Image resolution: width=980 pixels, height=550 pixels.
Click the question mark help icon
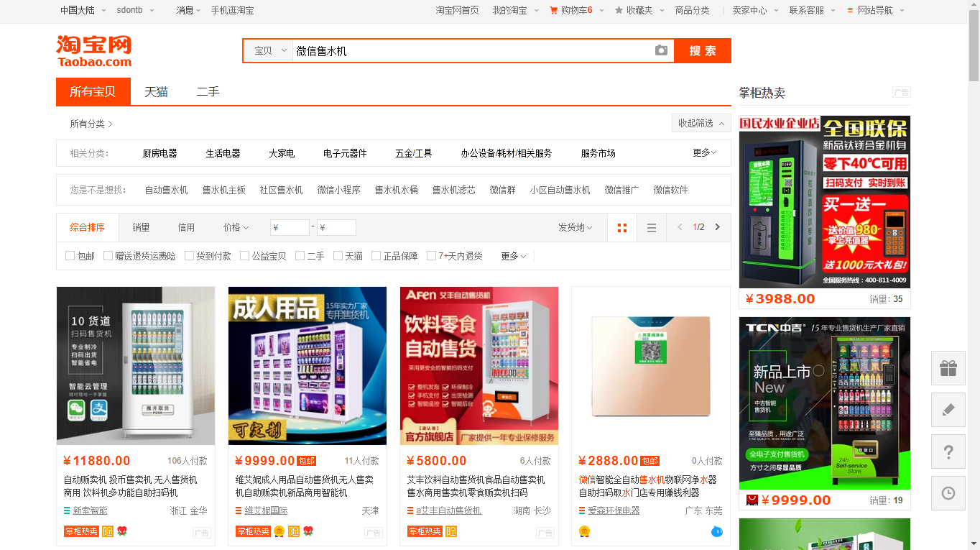pyautogui.click(x=948, y=452)
